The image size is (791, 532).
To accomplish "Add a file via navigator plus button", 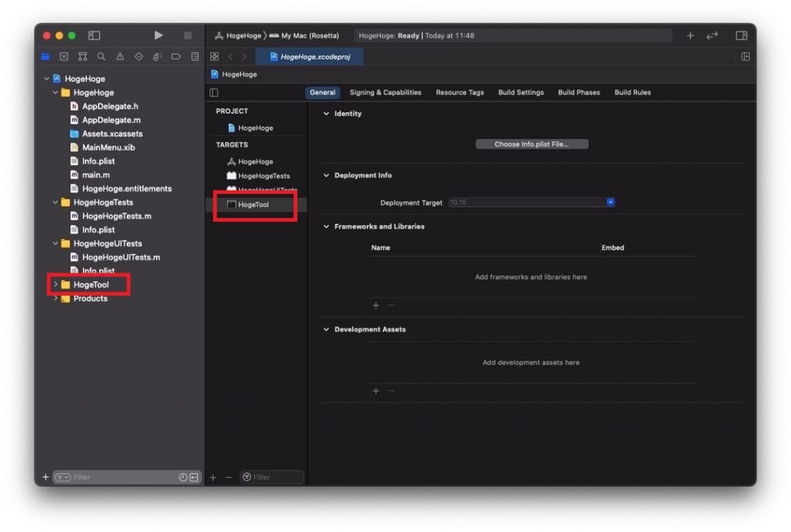I will pos(46,477).
